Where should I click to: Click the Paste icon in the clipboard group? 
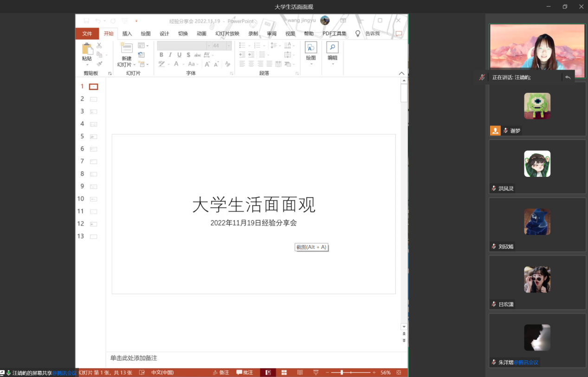(x=87, y=49)
